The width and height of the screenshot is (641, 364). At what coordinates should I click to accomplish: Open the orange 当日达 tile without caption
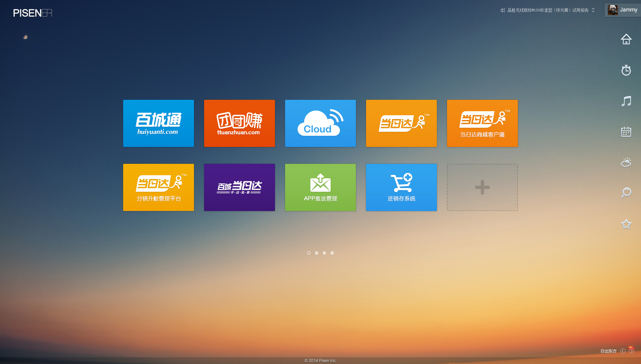click(x=401, y=123)
